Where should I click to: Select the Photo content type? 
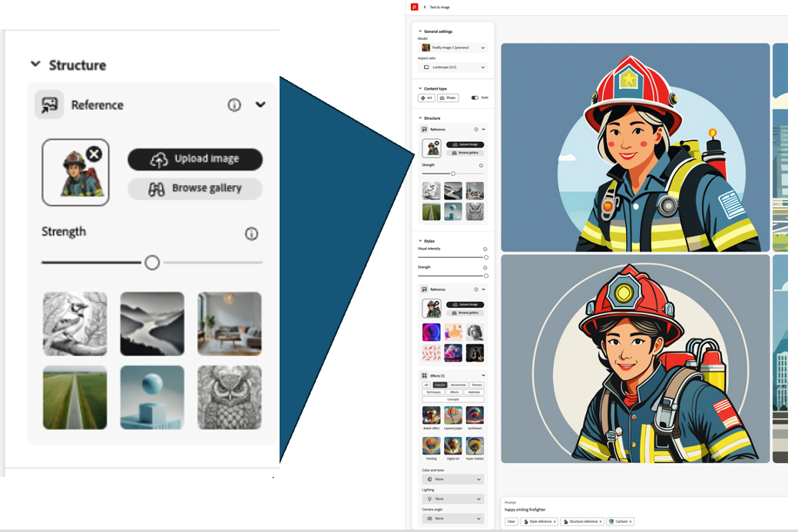(x=449, y=97)
